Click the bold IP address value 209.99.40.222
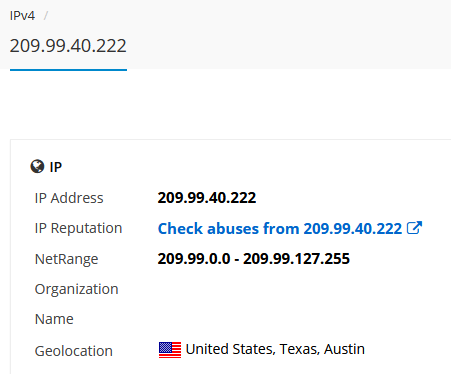This screenshot has height=374, width=451. pyautogui.click(x=207, y=198)
